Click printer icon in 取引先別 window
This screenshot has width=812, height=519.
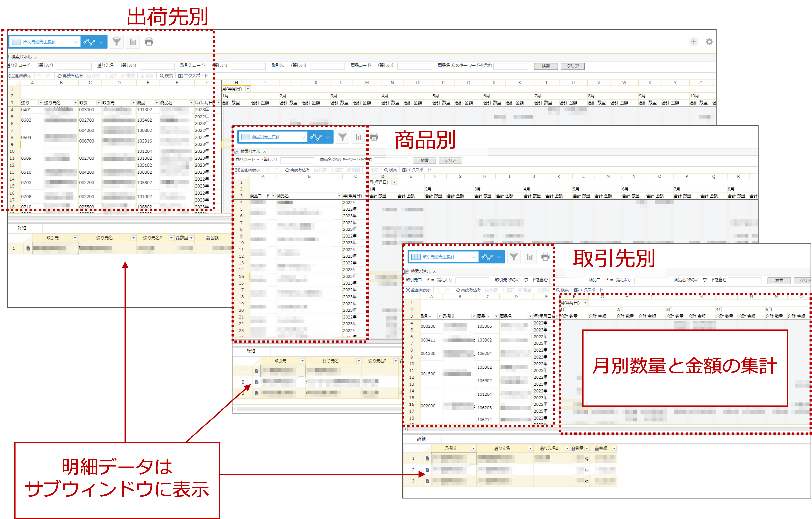(x=545, y=257)
